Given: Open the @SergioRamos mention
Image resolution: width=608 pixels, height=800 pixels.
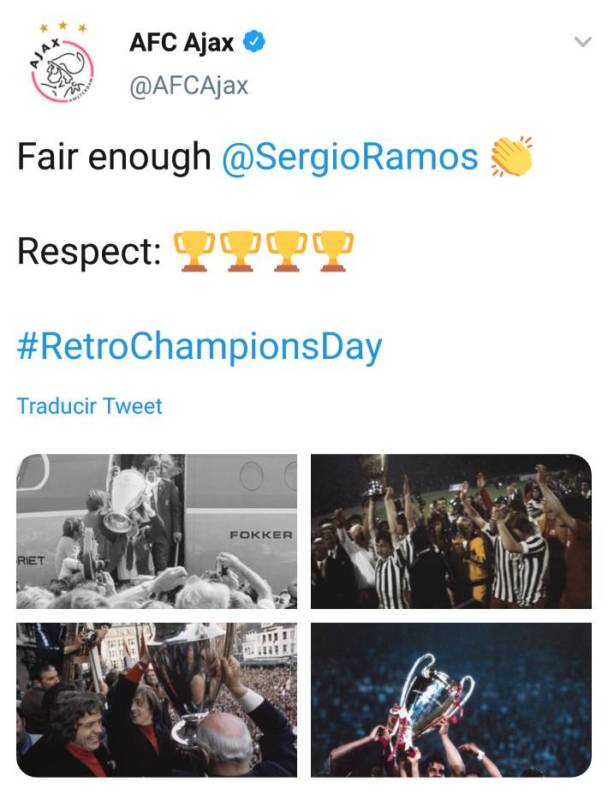Looking at the screenshot, I should (x=349, y=157).
